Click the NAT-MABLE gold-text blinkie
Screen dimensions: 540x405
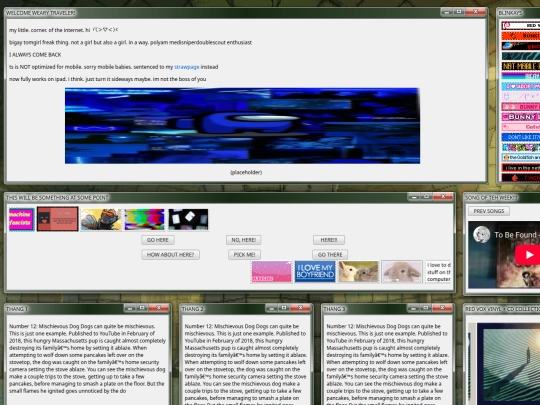coord(521,66)
